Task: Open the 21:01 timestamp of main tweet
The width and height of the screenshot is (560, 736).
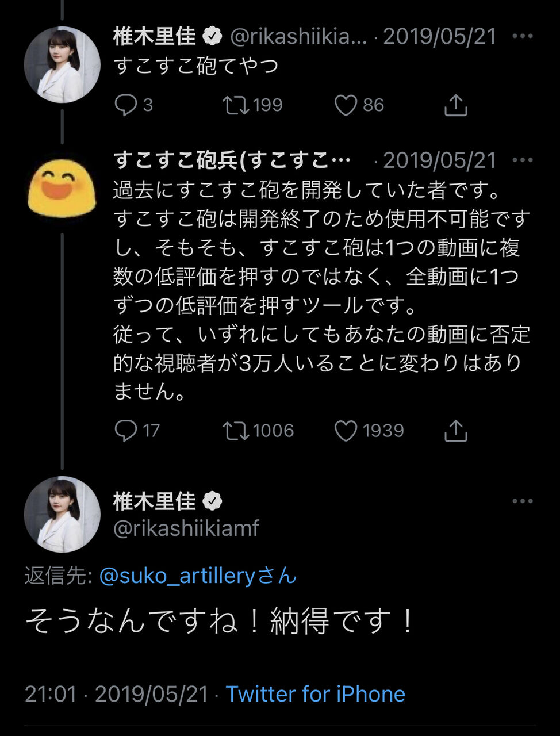Action: tap(51, 694)
